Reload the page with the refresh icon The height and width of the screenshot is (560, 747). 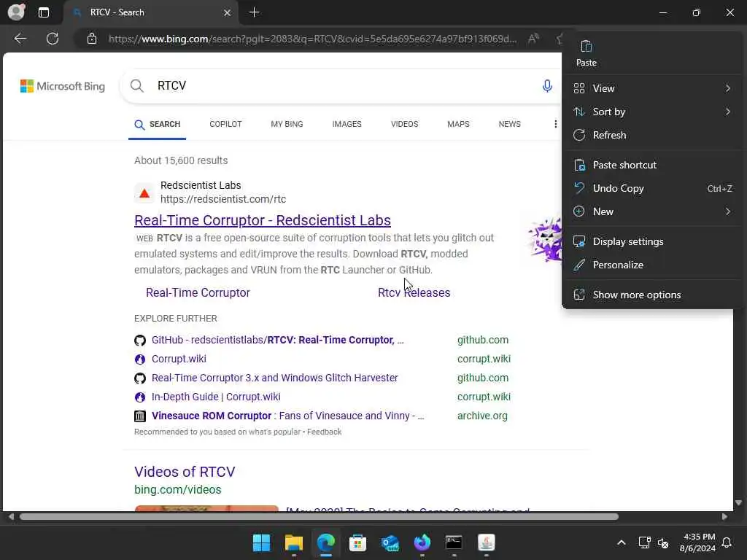pyautogui.click(x=53, y=39)
